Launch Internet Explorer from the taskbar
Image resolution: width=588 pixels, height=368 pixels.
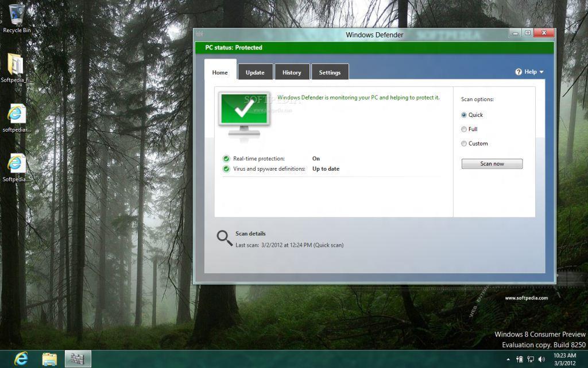21,359
